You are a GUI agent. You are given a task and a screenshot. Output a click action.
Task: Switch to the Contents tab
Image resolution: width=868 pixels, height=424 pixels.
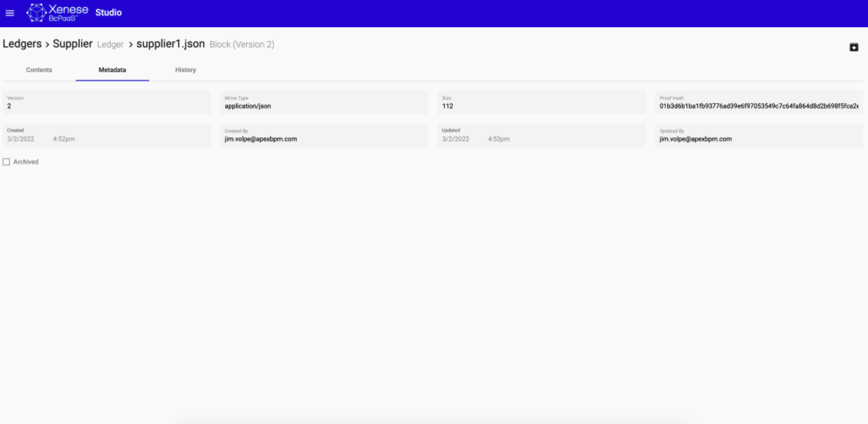(x=40, y=70)
